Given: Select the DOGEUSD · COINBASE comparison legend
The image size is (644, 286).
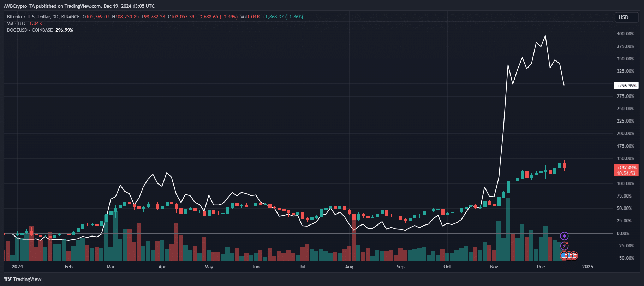Looking at the screenshot, I should click(x=30, y=30).
